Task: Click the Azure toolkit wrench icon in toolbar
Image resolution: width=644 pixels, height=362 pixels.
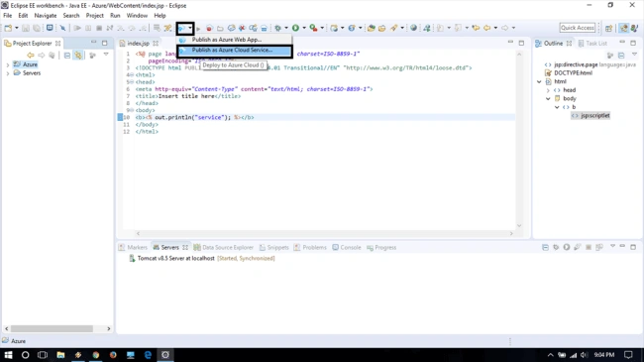Action: tap(167, 28)
